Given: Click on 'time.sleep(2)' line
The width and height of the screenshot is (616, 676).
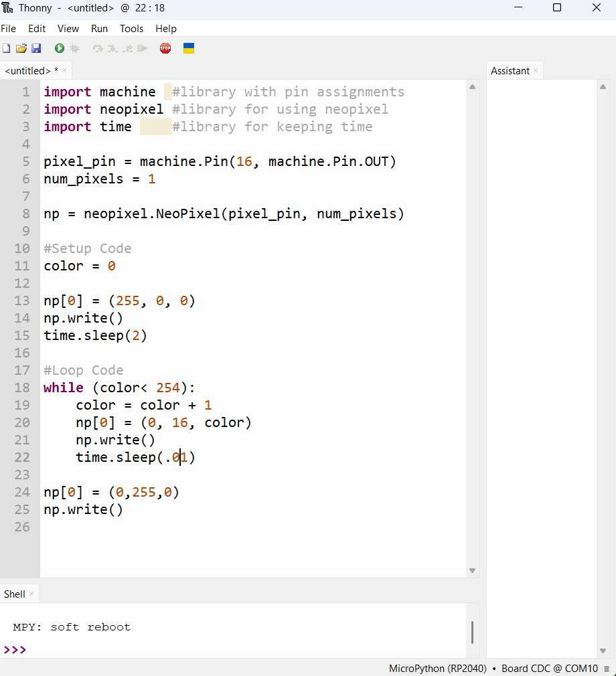Looking at the screenshot, I should pos(95,335).
